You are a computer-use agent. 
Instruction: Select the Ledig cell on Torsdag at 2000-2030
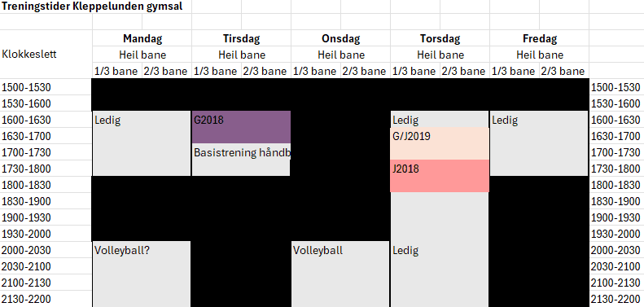tap(440, 250)
